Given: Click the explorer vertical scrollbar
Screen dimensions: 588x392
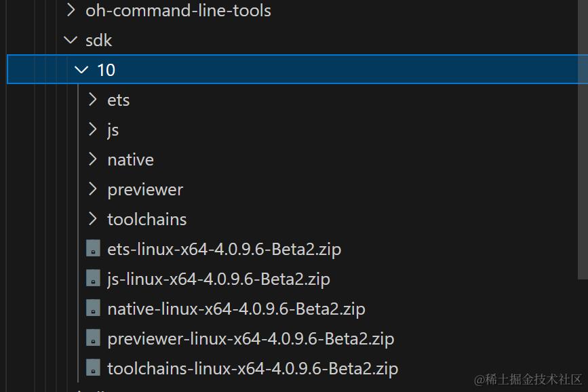Looking at the screenshot, I should 583,170.
